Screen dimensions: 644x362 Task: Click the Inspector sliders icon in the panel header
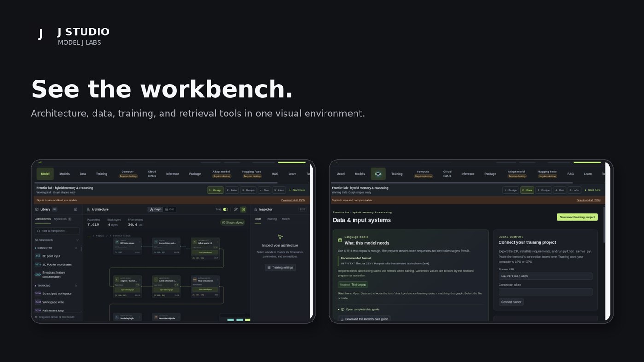pyautogui.click(x=255, y=209)
